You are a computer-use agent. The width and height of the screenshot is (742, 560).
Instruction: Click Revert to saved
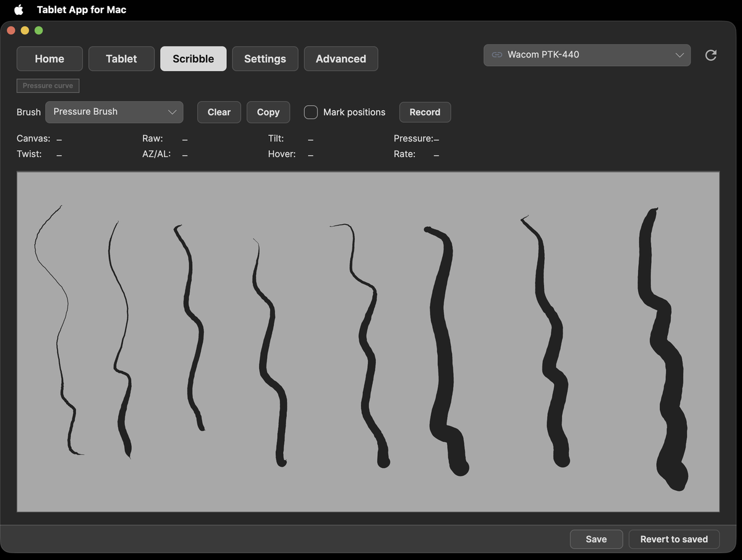pos(674,539)
